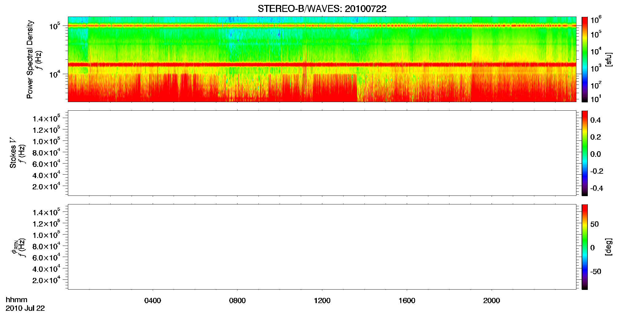Viewport: 644px width, 332px height.
Task: Click the Stokes V color bar
Action: (585, 153)
